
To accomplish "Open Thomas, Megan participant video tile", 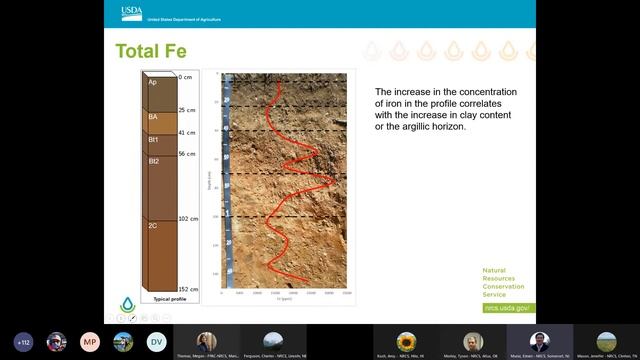I will 207,342.
